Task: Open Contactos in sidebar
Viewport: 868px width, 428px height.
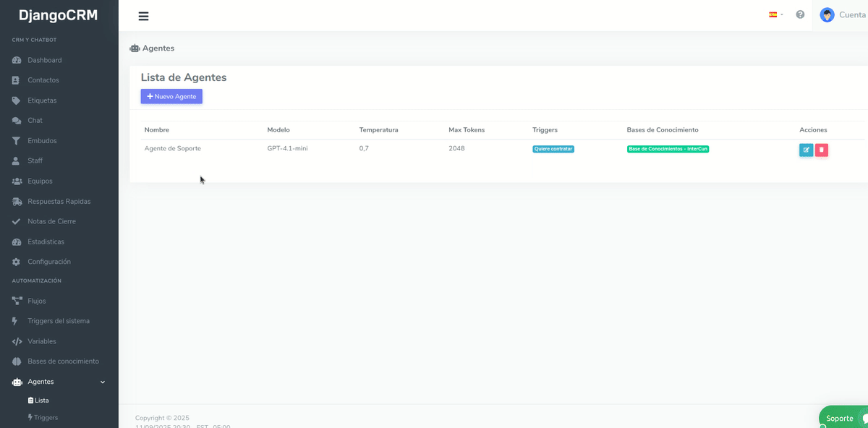Action: pos(43,80)
